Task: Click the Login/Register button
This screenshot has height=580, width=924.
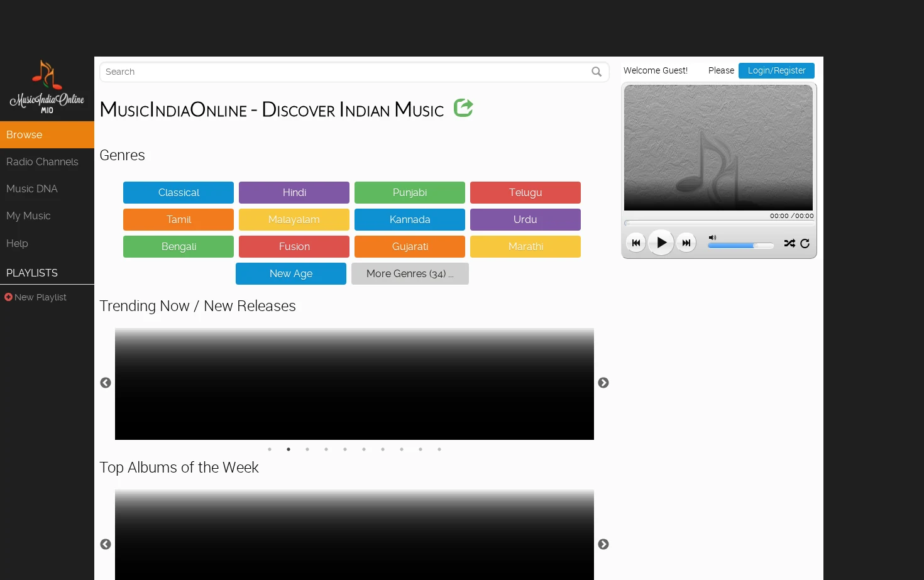Action: (776, 70)
